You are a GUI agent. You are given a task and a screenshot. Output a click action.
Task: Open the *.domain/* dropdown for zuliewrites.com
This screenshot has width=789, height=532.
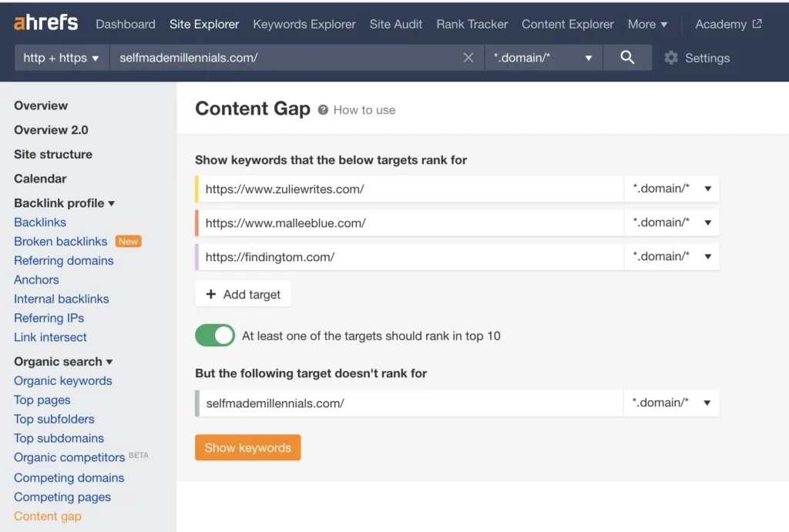pyautogui.click(x=671, y=188)
